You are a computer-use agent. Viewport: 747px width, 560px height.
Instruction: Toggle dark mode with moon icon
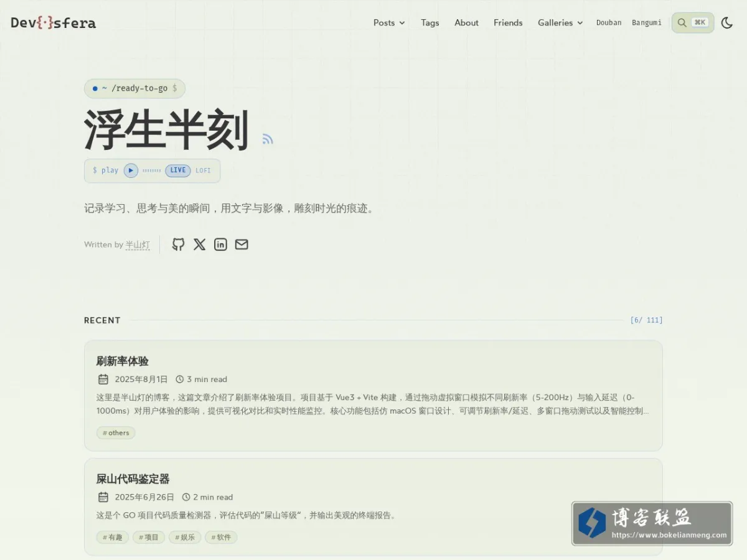[x=726, y=23]
